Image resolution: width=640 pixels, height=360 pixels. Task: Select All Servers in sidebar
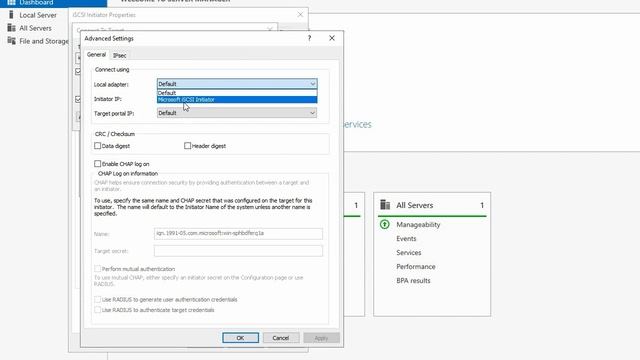coord(36,28)
